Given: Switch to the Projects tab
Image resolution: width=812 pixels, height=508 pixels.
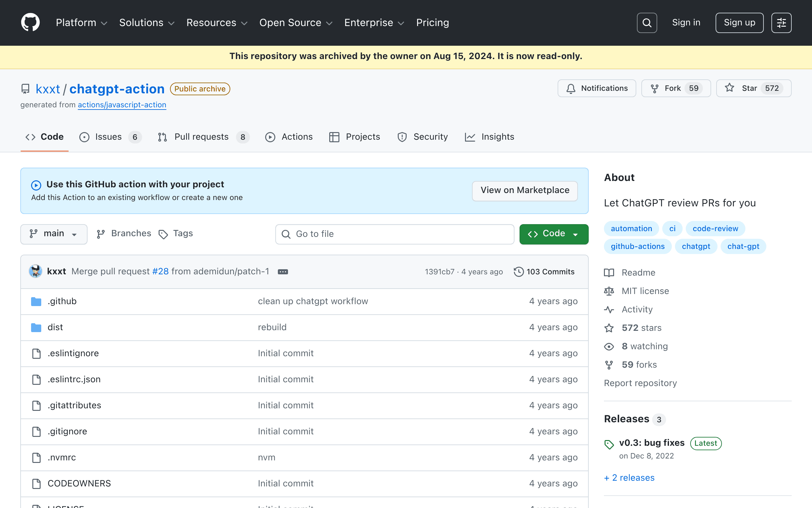Looking at the screenshot, I should click(x=355, y=137).
